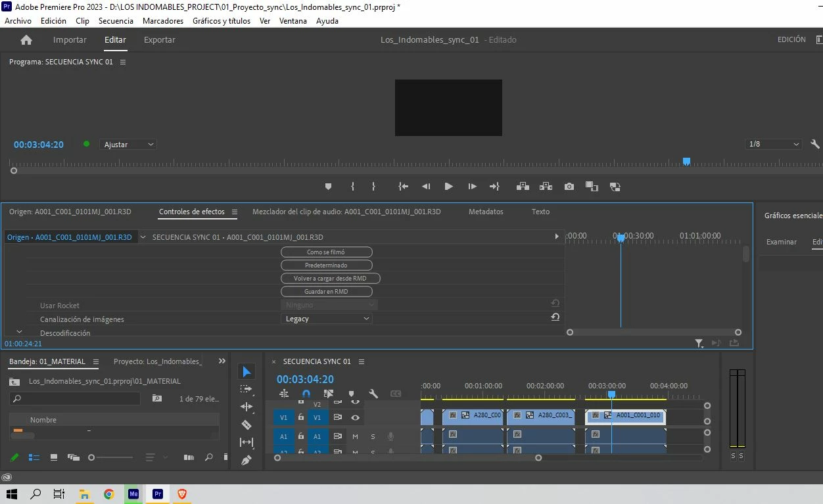Go up one folder in bin
Viewport: 823px width, 504px height.
[x=14, y=381]
